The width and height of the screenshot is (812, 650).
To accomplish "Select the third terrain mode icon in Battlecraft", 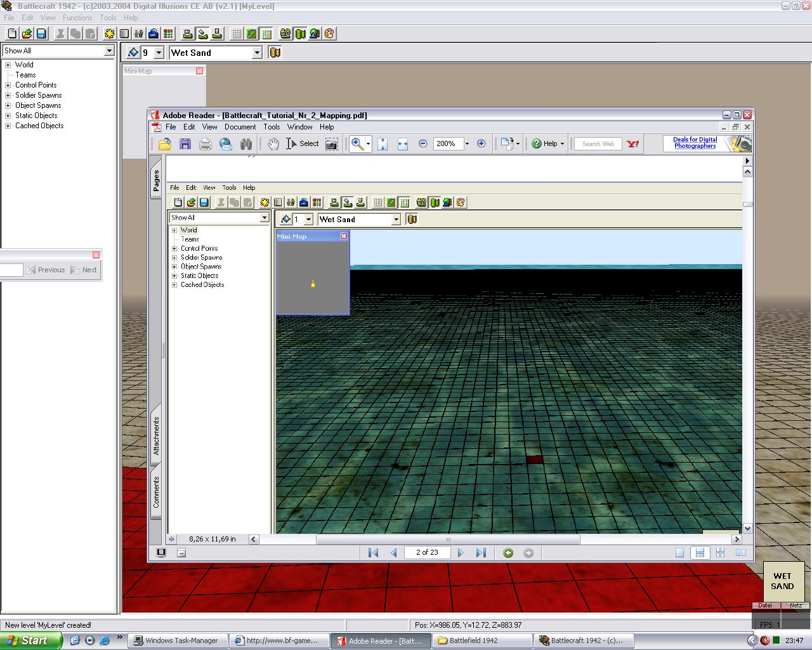I will coord(217,34).
